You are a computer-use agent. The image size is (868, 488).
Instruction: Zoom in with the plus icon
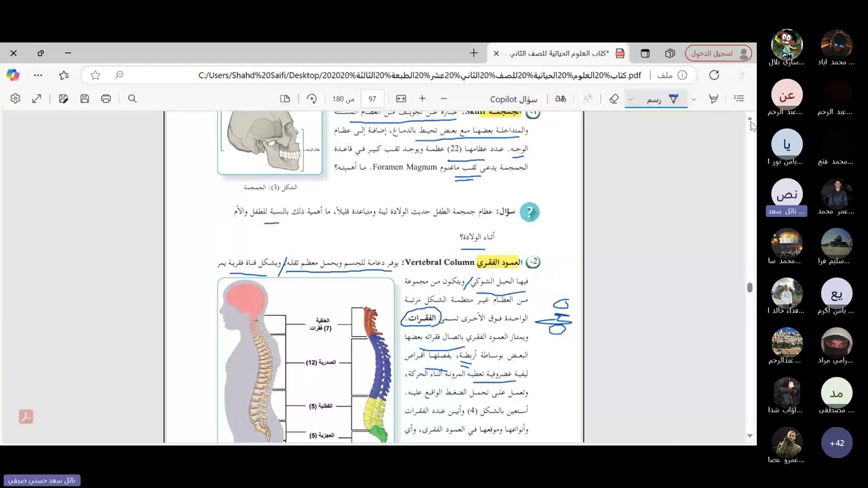422,99
